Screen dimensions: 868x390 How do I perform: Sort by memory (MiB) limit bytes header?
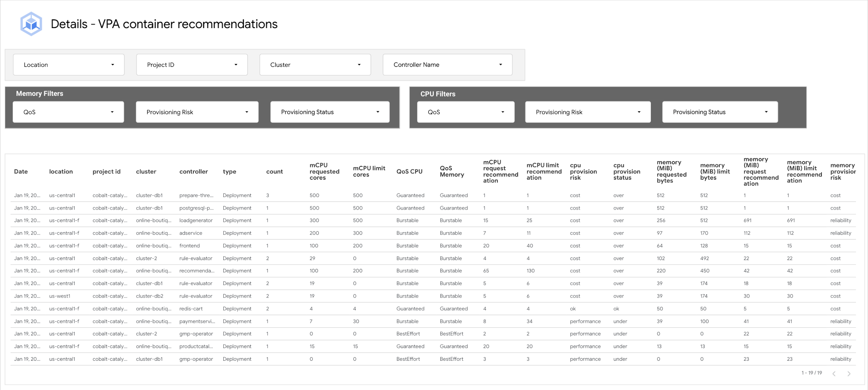(715, 172)
